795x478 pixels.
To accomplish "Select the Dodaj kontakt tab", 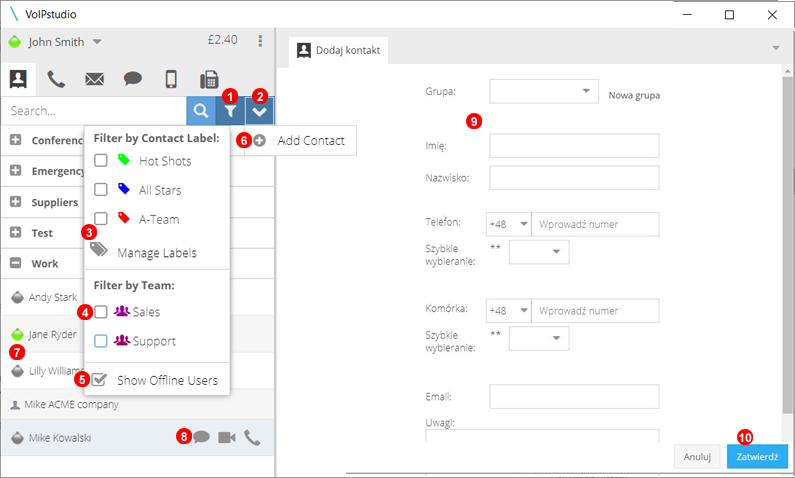I will point(338,50).
